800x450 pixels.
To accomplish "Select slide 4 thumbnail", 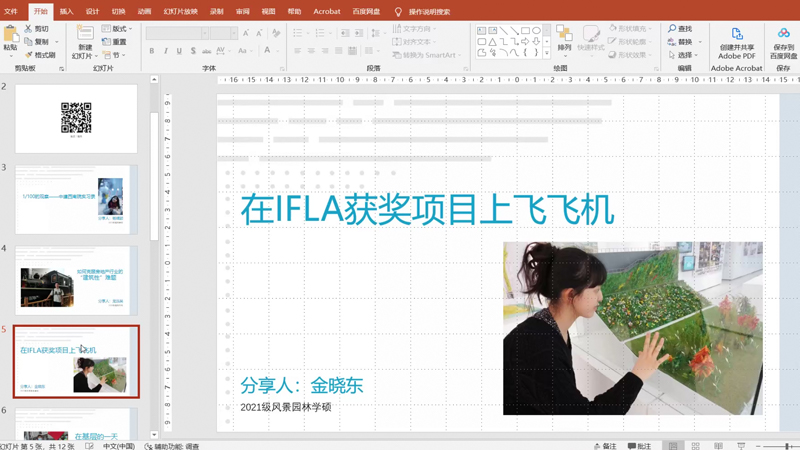I will 76,281.
